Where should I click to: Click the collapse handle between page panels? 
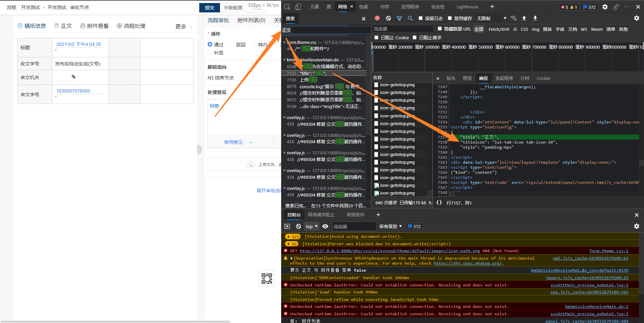200,149
